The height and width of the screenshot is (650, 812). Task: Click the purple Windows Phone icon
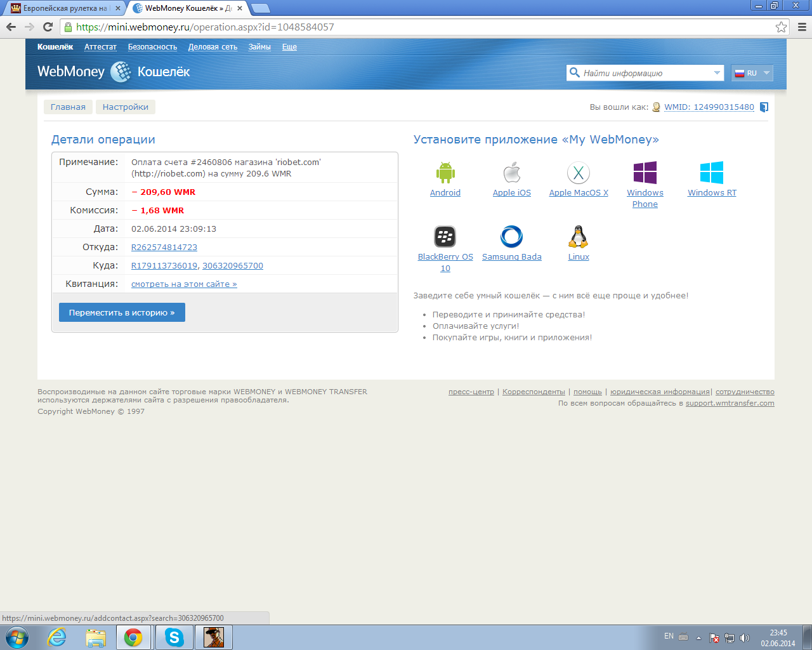tap(645, 173)
